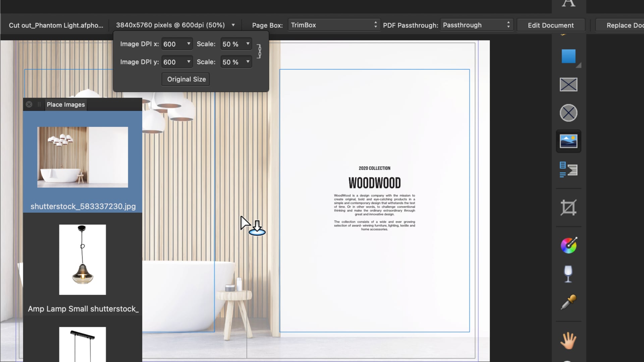Select the View hand tool
The image size is (644, 362).
(x=569, y=341)
